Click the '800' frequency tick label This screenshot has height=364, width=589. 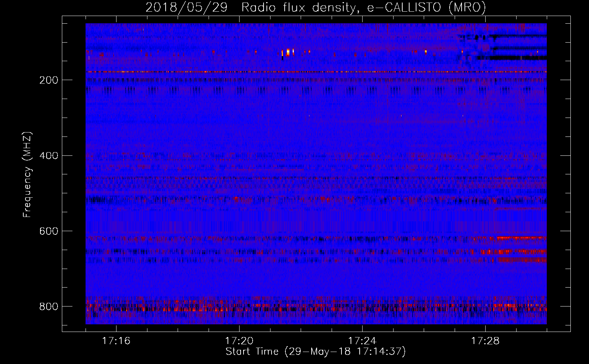(48, 306)
